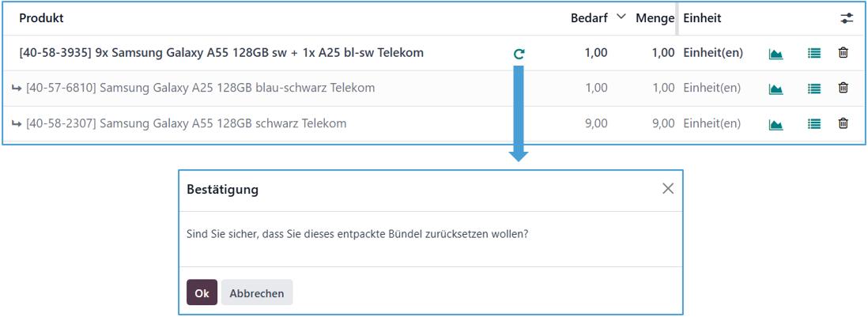Click the Menge column header
Viewport: 868px width, 317px height.
coord(655,18)
